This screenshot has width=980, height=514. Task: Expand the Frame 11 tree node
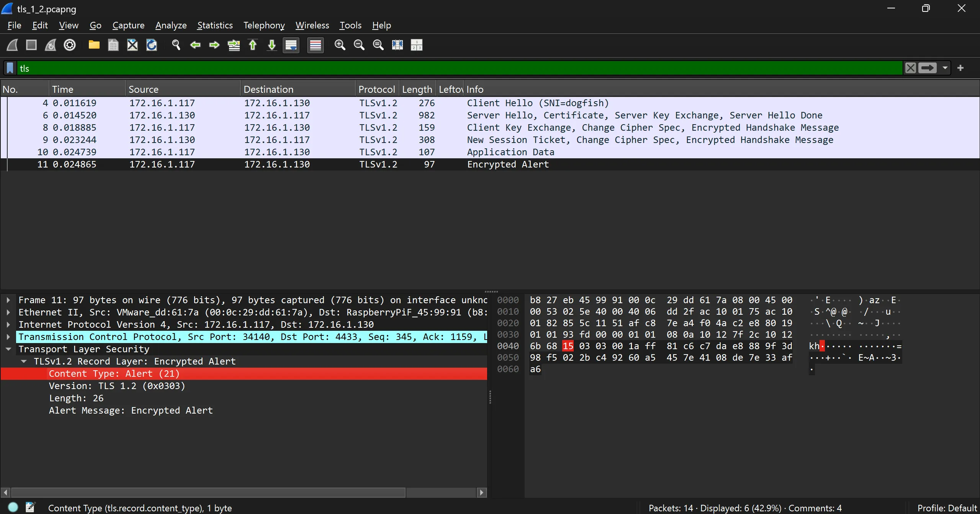8,300
